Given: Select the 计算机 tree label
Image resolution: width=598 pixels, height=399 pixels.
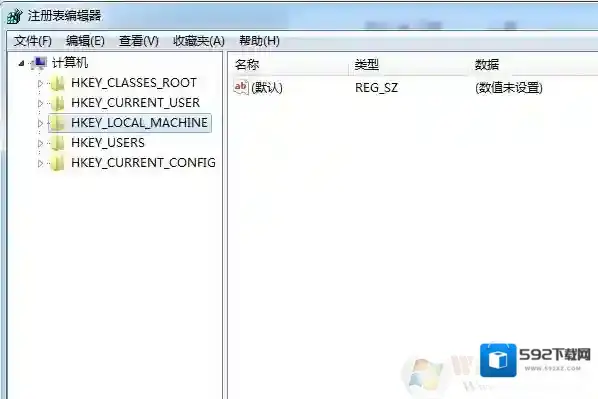Looking at the screenshot, I should tap(70, 63).
